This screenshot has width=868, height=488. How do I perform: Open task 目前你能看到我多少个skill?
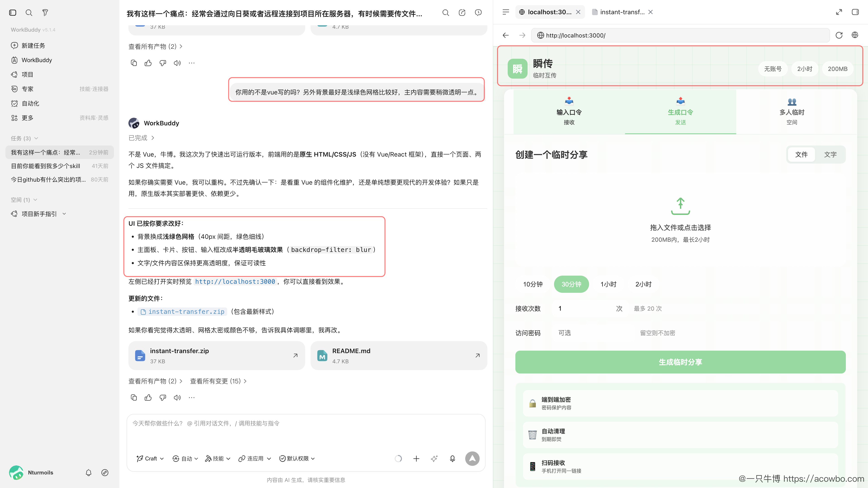click(x=60, y=166)
